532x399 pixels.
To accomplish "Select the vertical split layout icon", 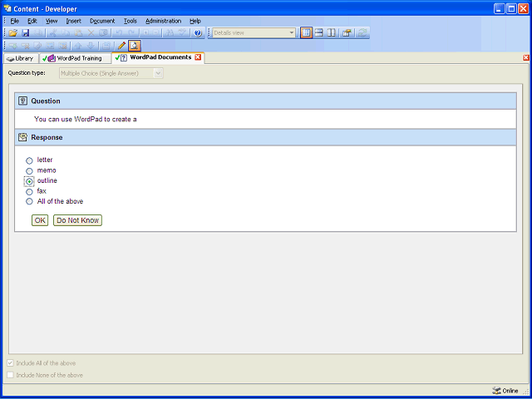I will (331, 33).
